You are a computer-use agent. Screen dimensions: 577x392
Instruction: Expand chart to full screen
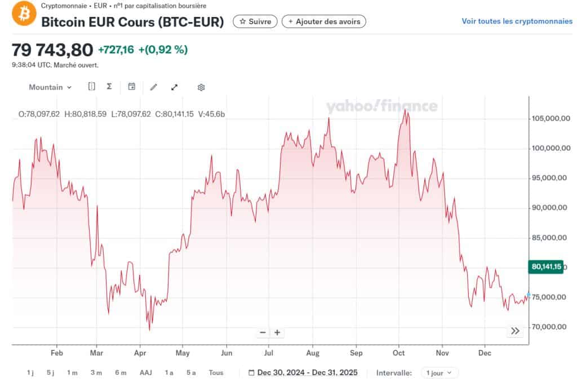point(175,87)
